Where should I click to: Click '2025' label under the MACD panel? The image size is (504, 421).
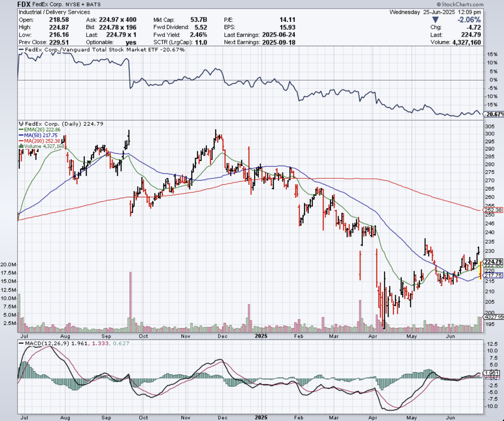click(261, 417)
